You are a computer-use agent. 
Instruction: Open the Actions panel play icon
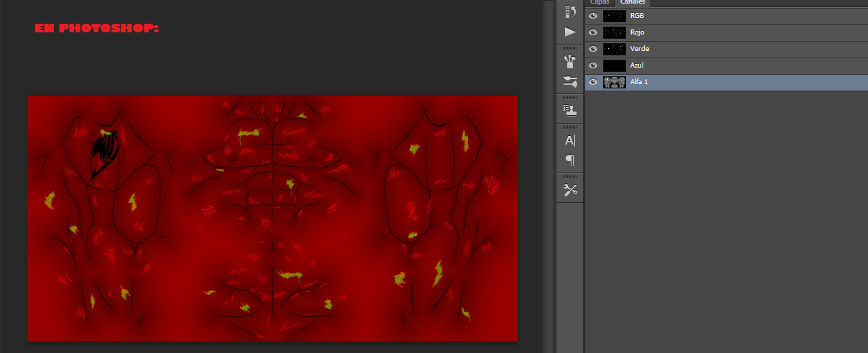(570, 32)
